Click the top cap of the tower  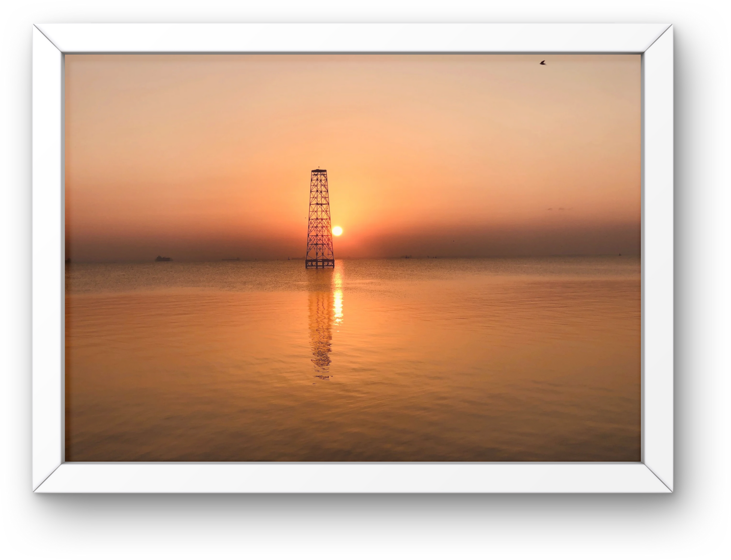(319, 171)
